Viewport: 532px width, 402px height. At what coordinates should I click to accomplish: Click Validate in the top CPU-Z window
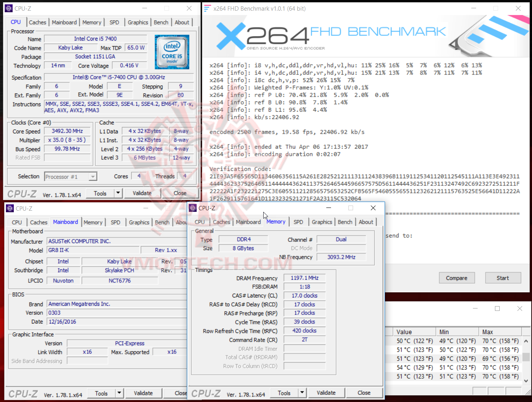142,193
